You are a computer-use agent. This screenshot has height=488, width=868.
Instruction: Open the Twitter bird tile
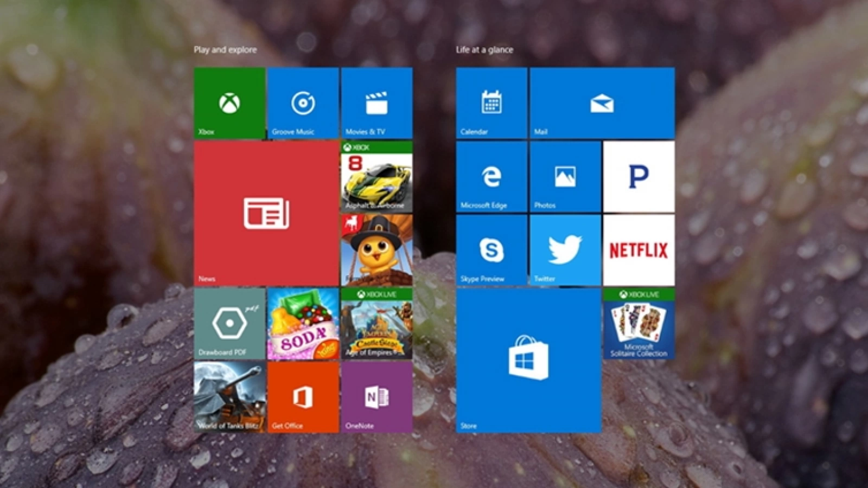[565, 251]
